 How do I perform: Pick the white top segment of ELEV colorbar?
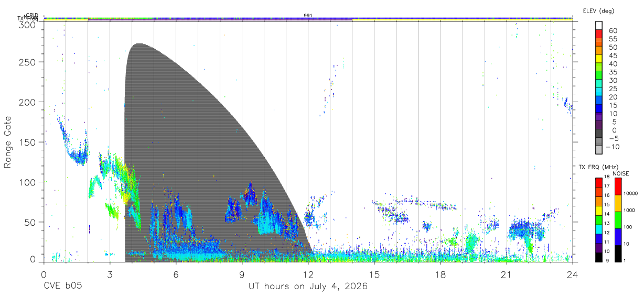[x=599, y=25]
